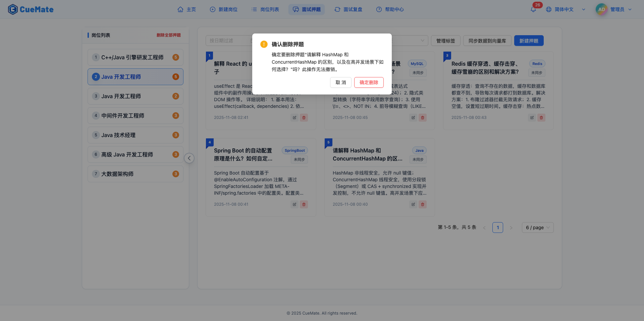Image resolution: width=644 pixels, height=321 pixels.
Task: Delete the HashMap question card via trash icon
Action: 422,204
